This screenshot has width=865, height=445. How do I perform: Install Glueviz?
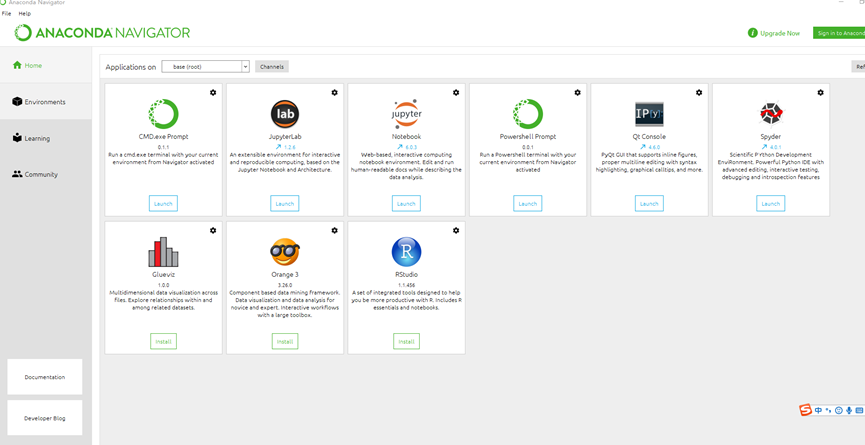163,341
